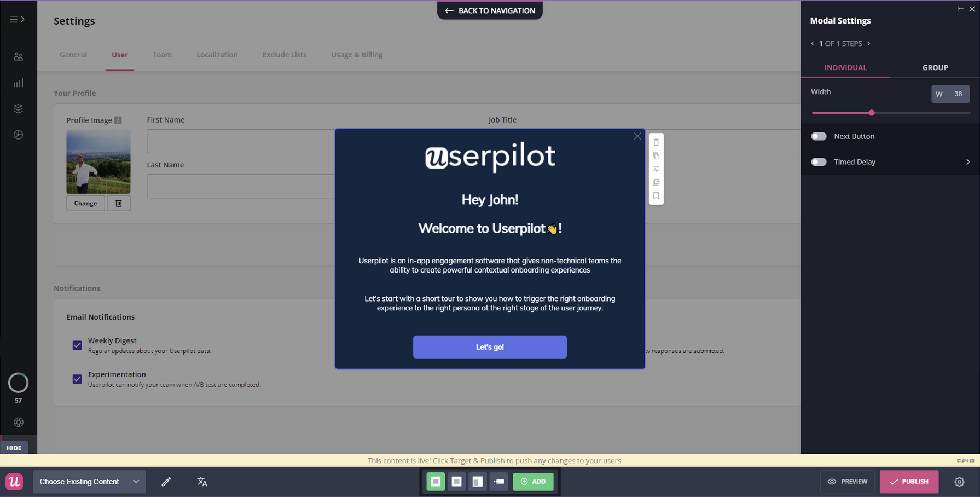Select the sidebar layout type icon
This screenshot has height=497, width=980.
point(478,482)
